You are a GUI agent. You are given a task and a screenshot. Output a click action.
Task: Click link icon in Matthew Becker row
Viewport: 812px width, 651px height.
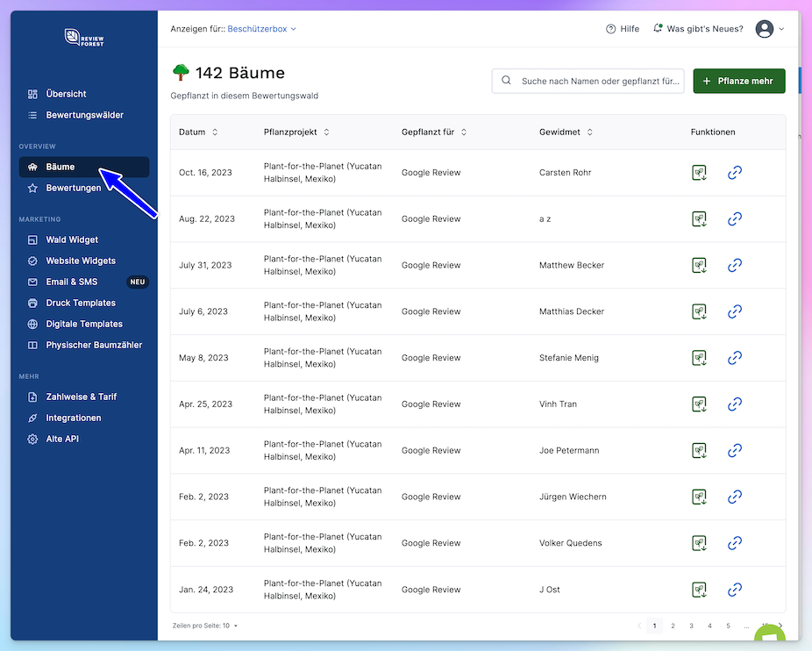735,265
